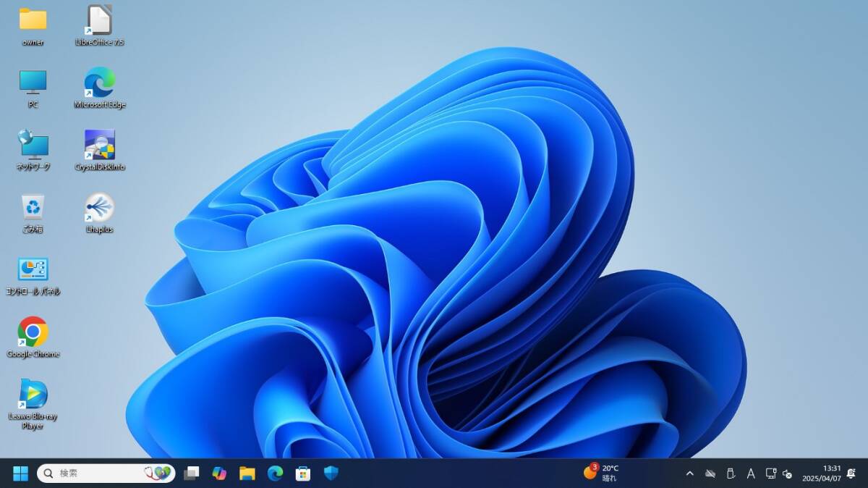Screen dimensions: 868x488
Task: Unmute the system speaker in the tray
Action: pyautogui.click(x=788, y=472)
